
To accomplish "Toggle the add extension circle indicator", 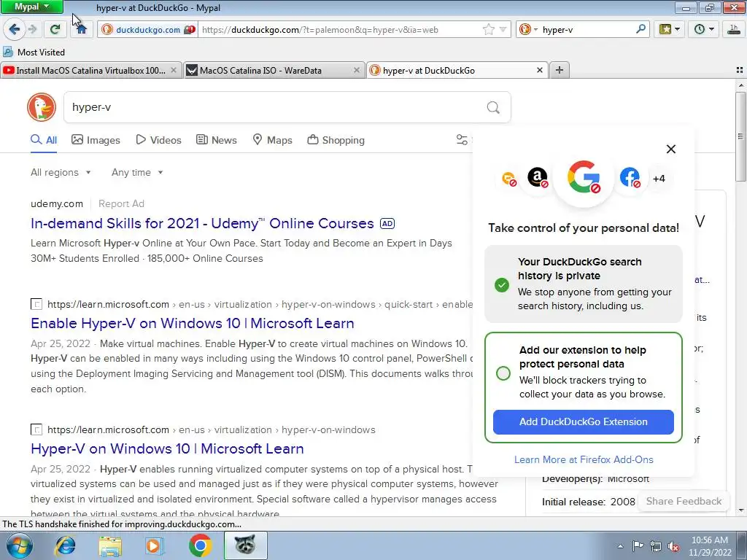I will pyautogui.click(x=503, y=373).
